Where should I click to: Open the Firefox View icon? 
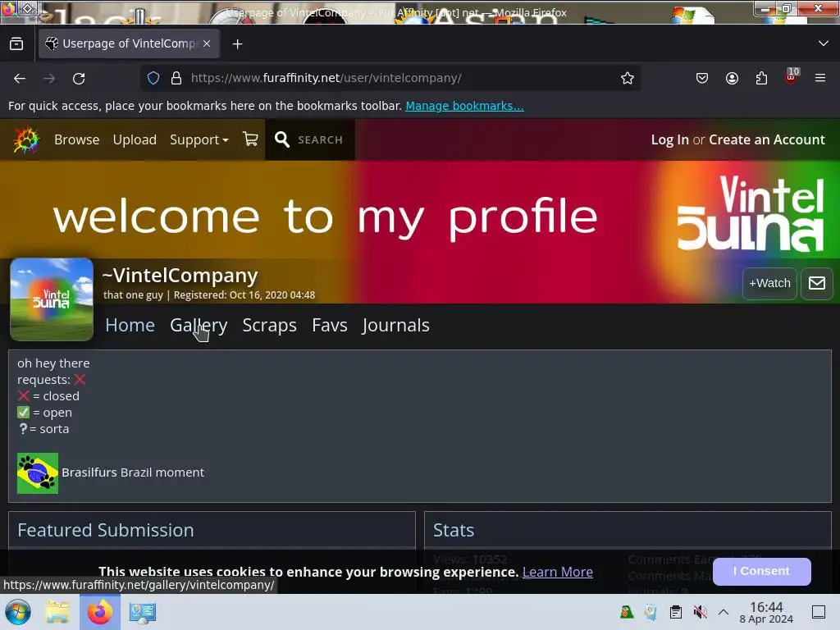pos(16,44)
